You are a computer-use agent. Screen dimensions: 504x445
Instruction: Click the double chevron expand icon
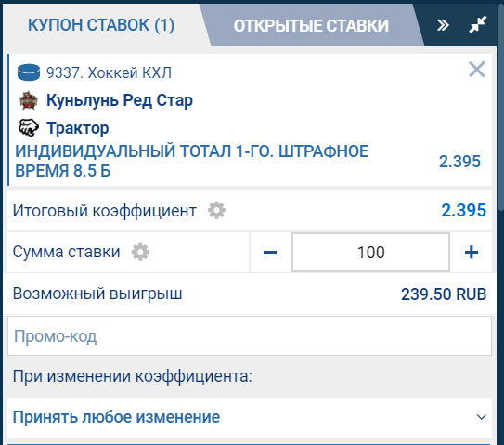tap(444, 25)
